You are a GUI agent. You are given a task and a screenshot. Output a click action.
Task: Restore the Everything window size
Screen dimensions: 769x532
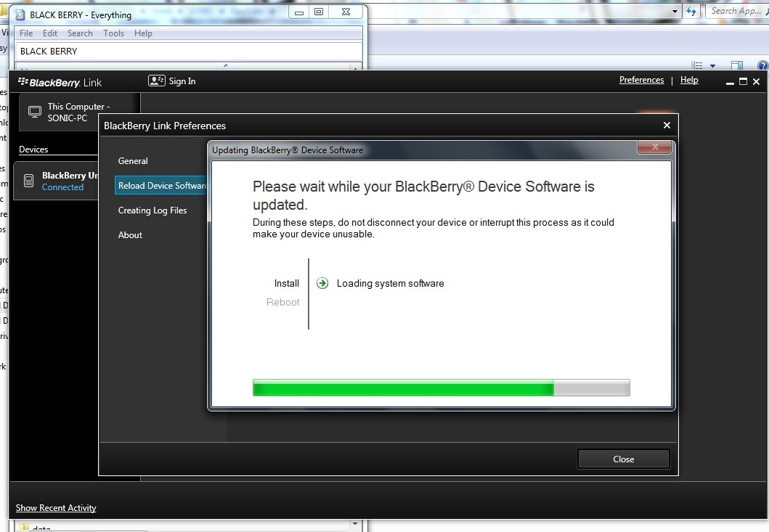coord(319,12)
